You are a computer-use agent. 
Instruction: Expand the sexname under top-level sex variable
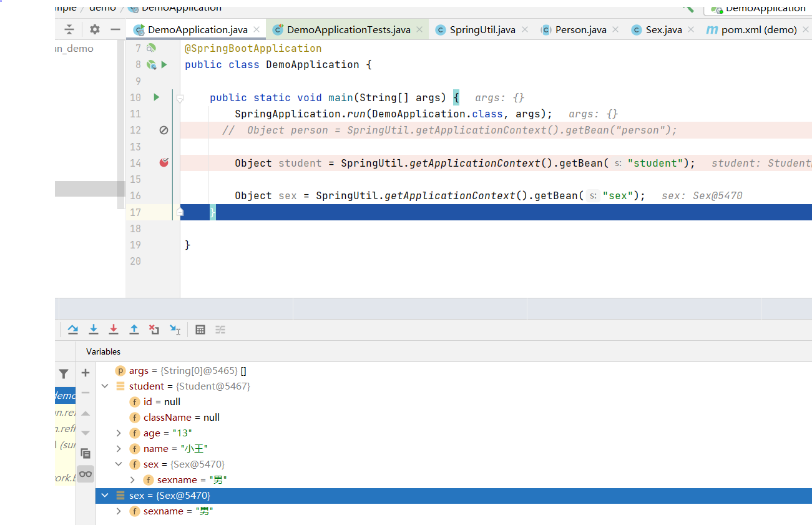pos(119,511)
